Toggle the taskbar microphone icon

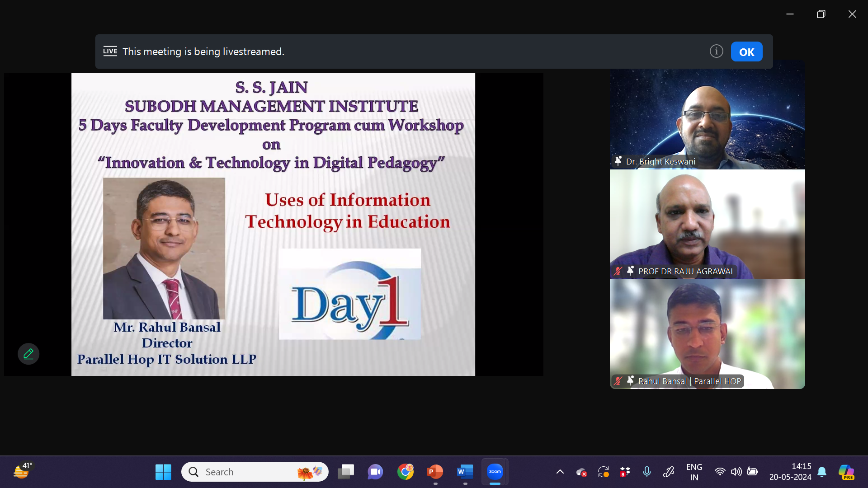pos(647,472)
